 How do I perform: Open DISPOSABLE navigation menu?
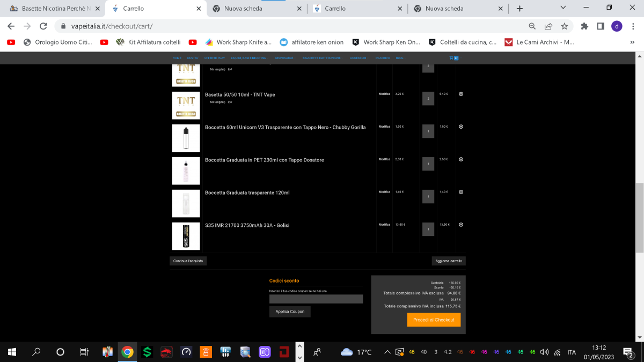[284, 58]
